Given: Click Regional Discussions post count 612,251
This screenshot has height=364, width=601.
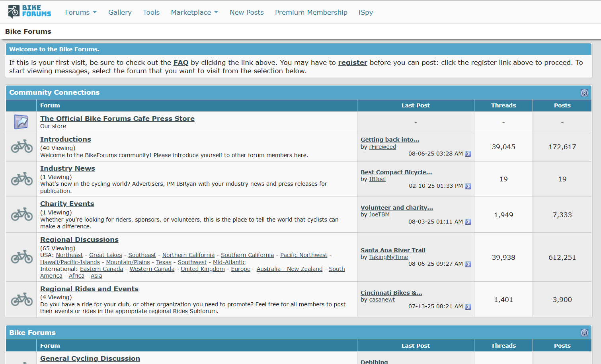Looking at the screenshot, I should 562,257.
